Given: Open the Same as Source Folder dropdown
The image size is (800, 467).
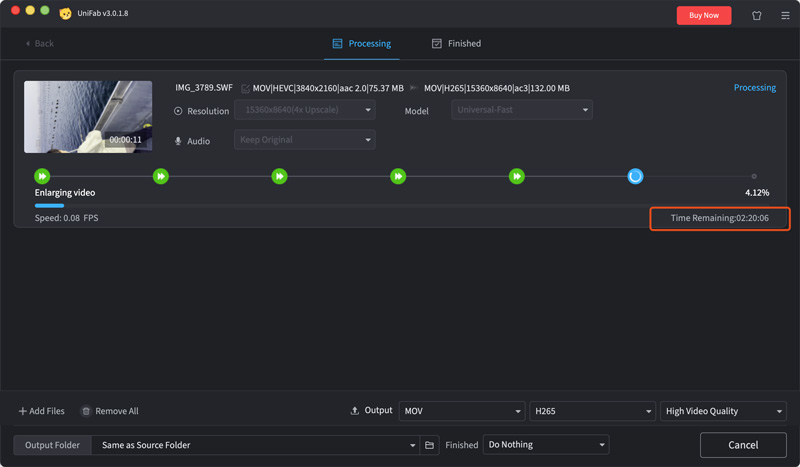Looking at the screenshot, I should tap(255, 445).
